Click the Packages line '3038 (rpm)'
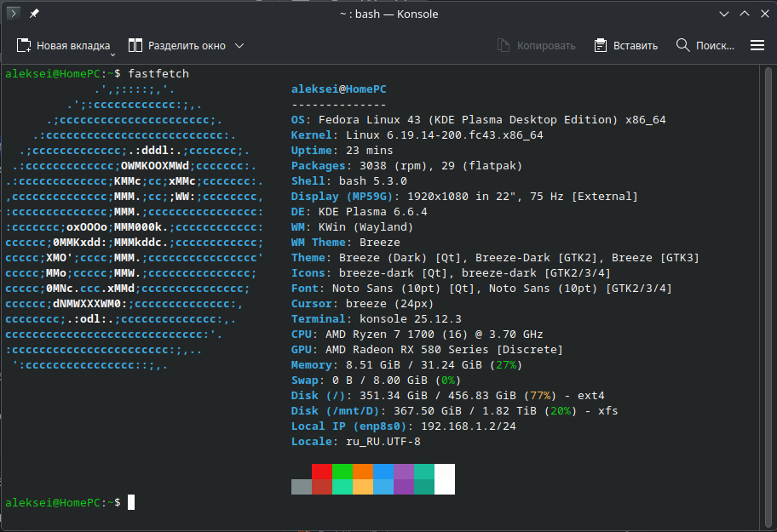This screenshot has width=777, height=532. click(407, 166)
